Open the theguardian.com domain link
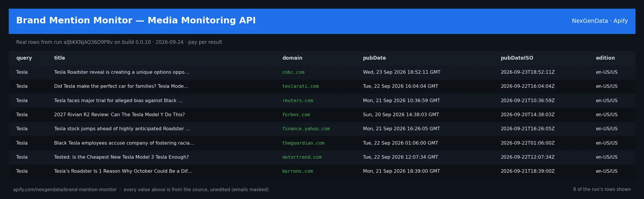This screenshot has width=644, height=199. point(303,143)
